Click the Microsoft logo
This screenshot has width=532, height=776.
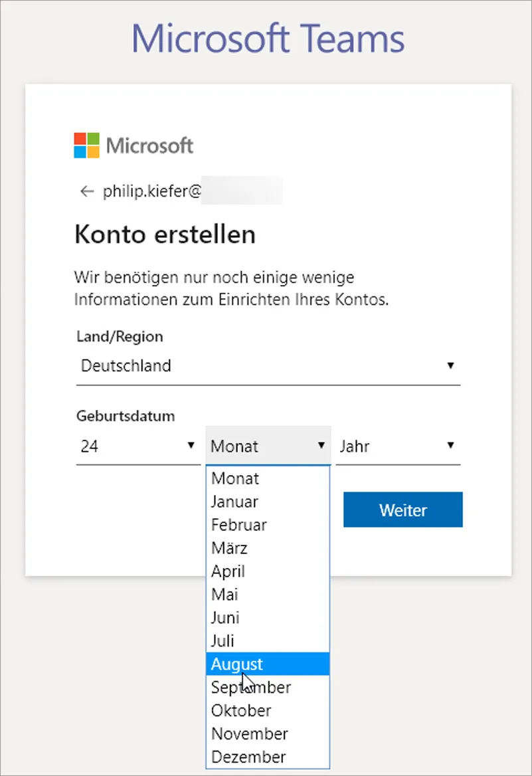tap(133, 145)
